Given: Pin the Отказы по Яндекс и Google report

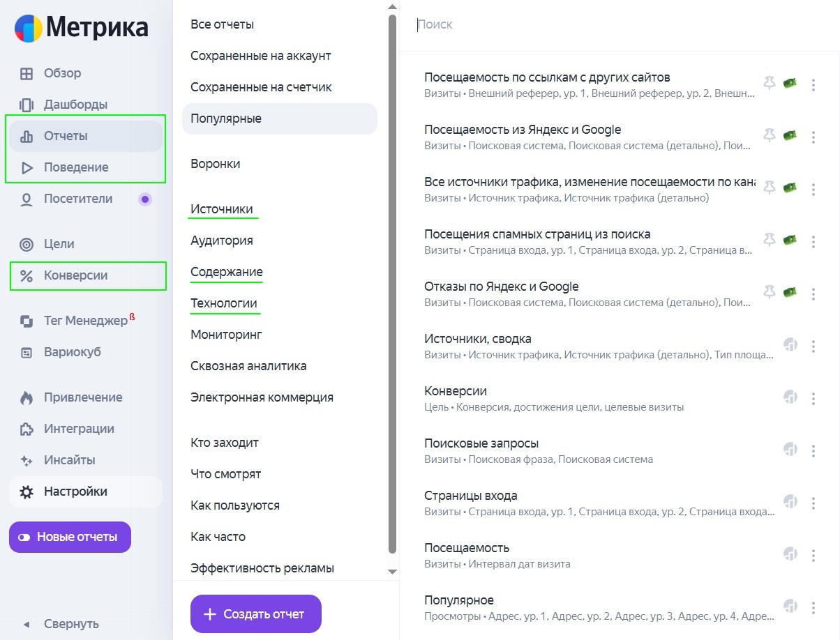Looking at the screenshot, I should click(x=768, y=293).
